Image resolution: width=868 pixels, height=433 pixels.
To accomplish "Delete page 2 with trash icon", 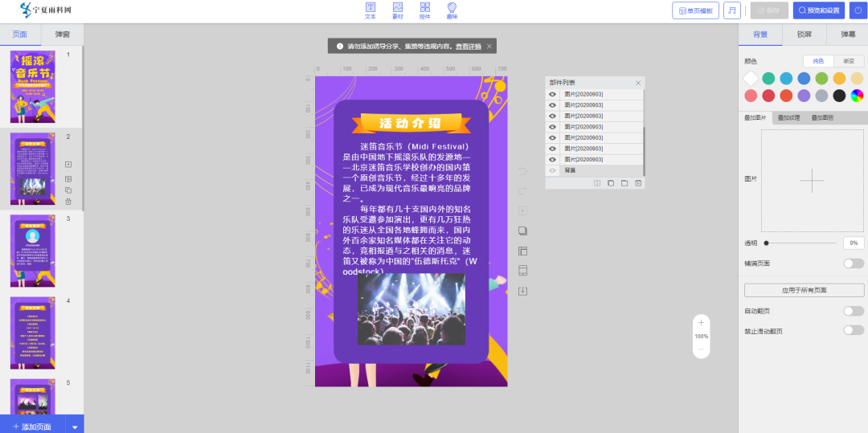I will [68, 202].
